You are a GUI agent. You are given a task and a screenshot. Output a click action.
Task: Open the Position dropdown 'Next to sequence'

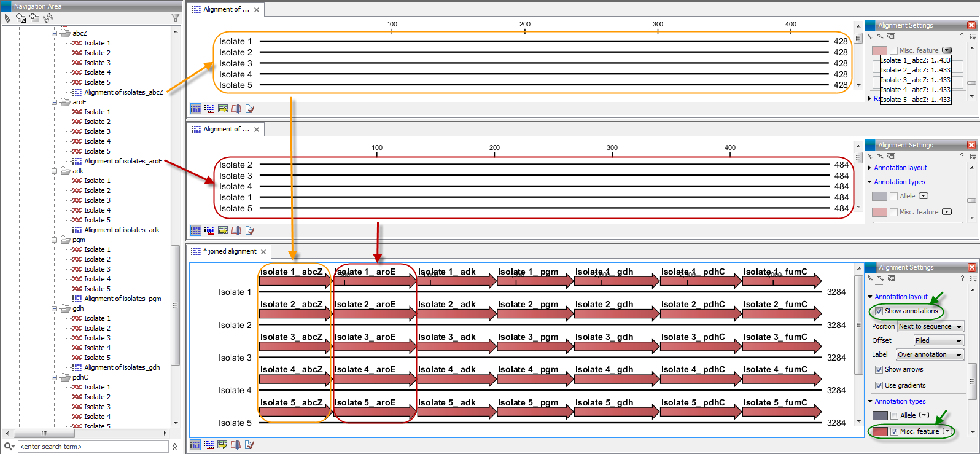(x=930, y=326)
